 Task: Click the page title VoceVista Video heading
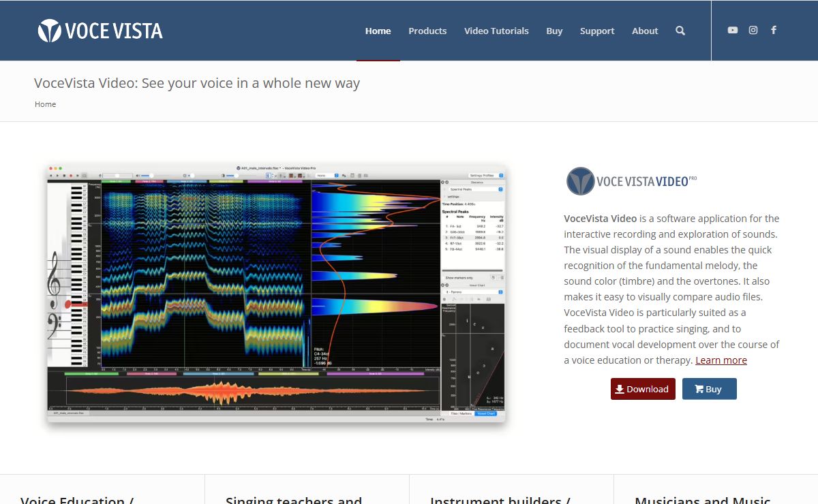click(197, 83)
